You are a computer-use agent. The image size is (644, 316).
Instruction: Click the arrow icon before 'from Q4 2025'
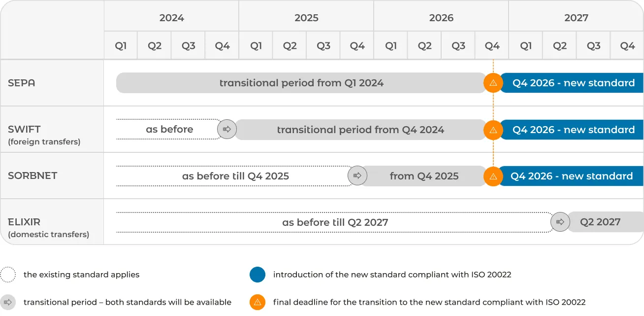[x=357, y=176]
